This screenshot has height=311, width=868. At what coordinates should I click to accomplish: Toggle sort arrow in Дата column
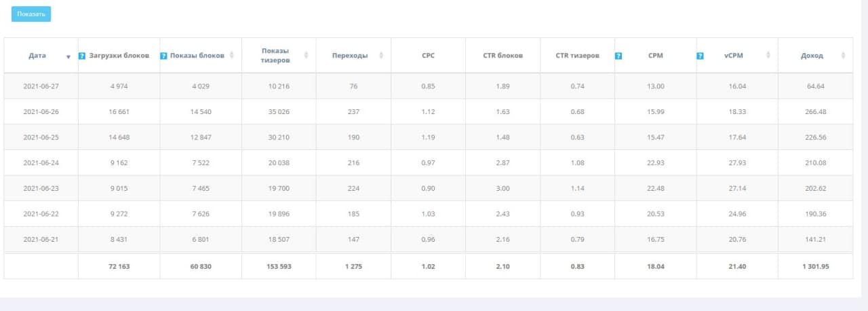68,56
